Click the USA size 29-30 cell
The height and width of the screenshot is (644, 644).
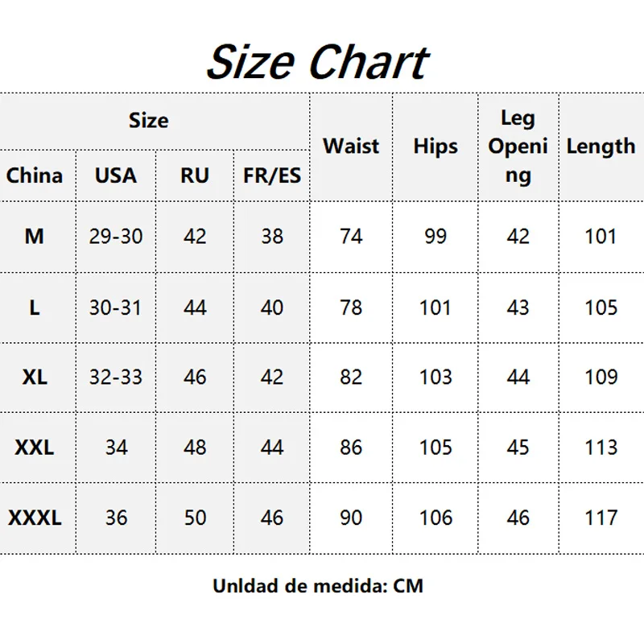pos(116,237)
